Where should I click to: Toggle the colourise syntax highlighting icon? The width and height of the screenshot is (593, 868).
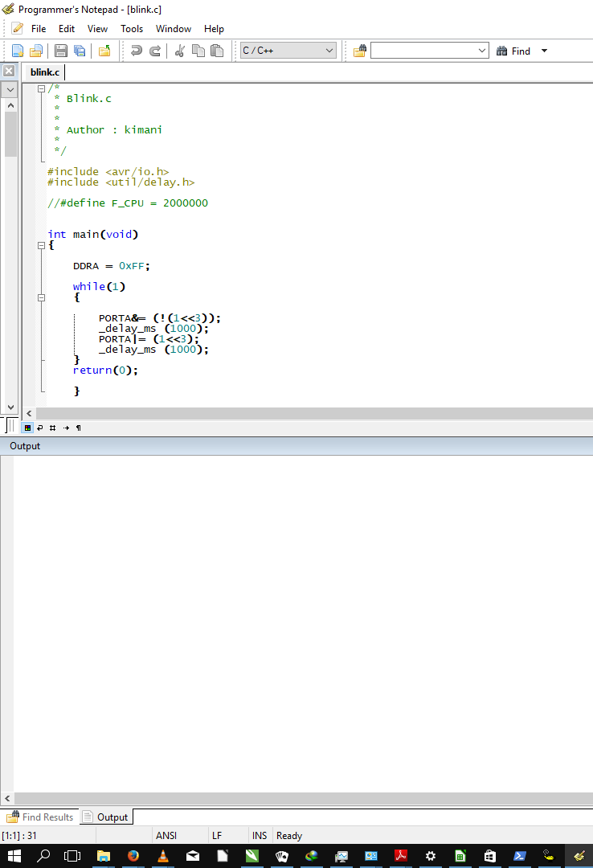(27, 428)
